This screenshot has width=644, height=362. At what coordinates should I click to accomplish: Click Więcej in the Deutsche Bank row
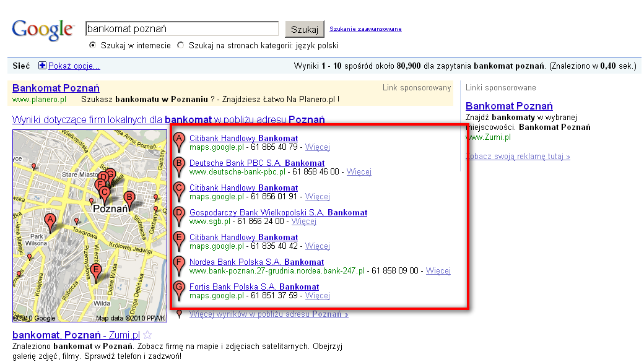[x=359, y=171]
